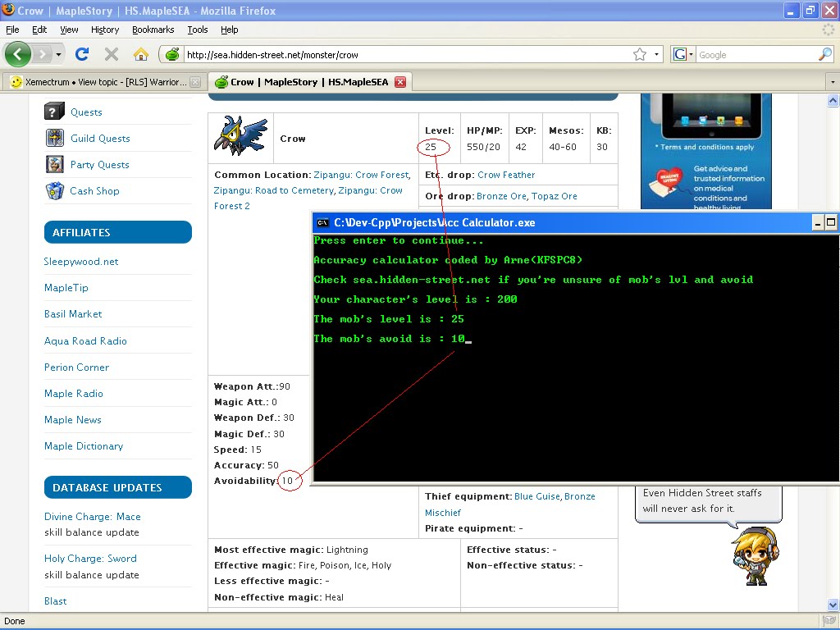Click the site favicon beside the URL
Screen dimensions: 840x630
(172, 54)
